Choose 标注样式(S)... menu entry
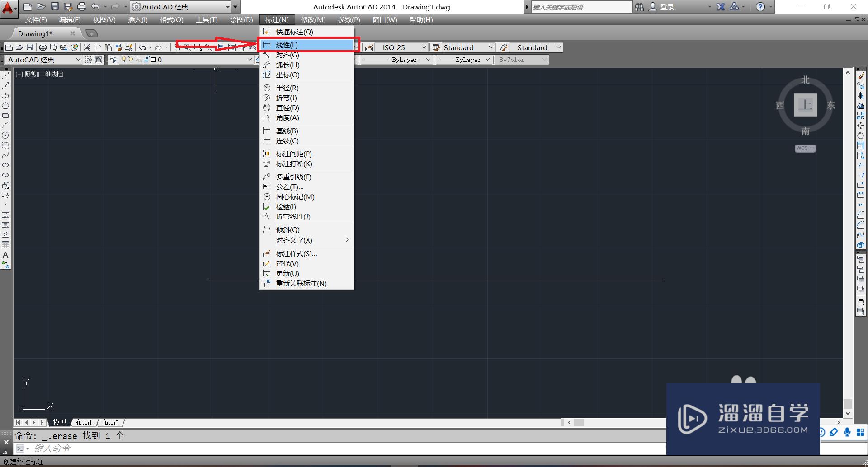 pyautogui.click(x=307, y=254)
